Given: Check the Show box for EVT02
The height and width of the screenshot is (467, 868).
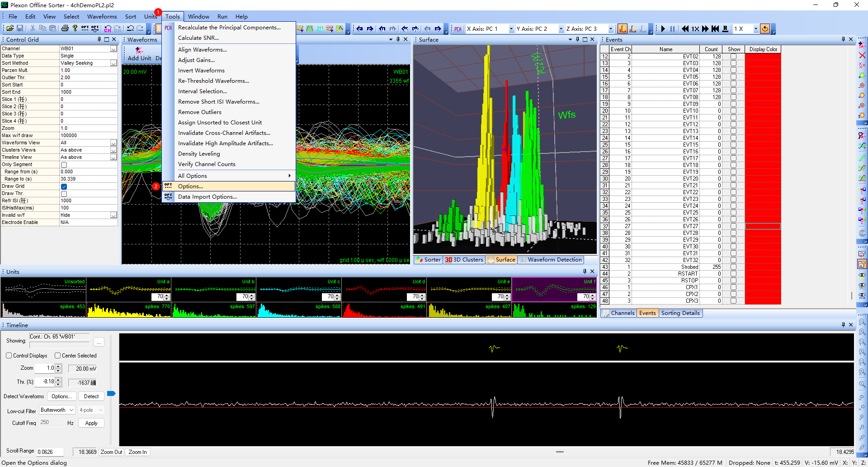Looking at the screenshot, I should 733,57.
